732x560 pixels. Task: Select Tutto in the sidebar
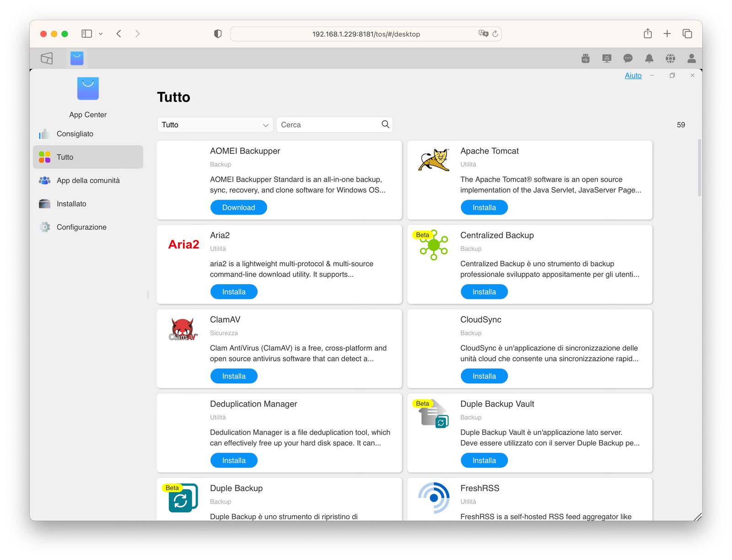pyautogui.click(x=88, y=157)
